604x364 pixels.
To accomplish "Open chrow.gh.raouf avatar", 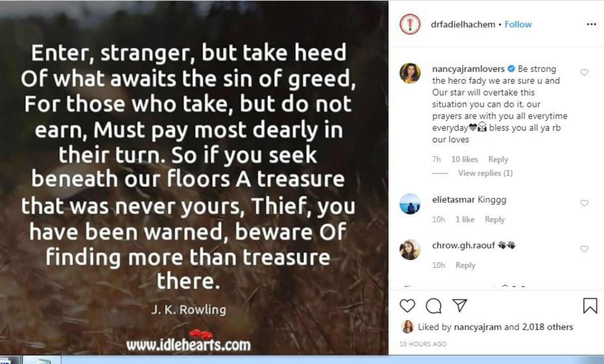I will click(410, 249).
